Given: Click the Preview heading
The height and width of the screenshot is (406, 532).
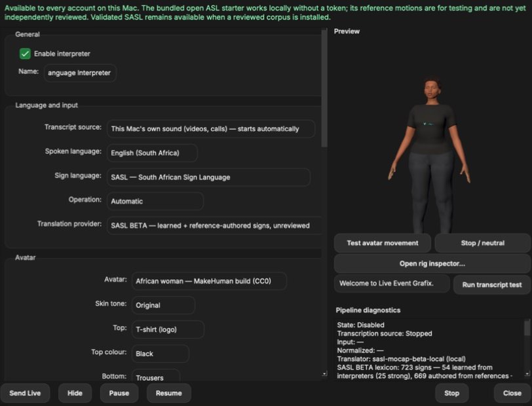Looking at the screenshot, I should [347, 31].
